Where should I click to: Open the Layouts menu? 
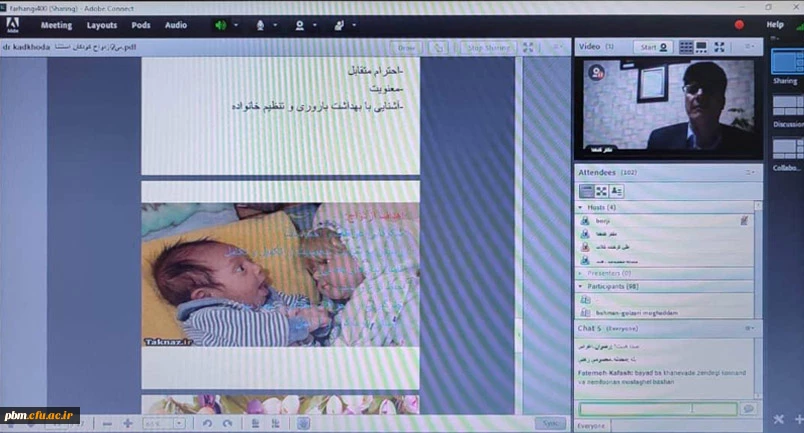101,25
